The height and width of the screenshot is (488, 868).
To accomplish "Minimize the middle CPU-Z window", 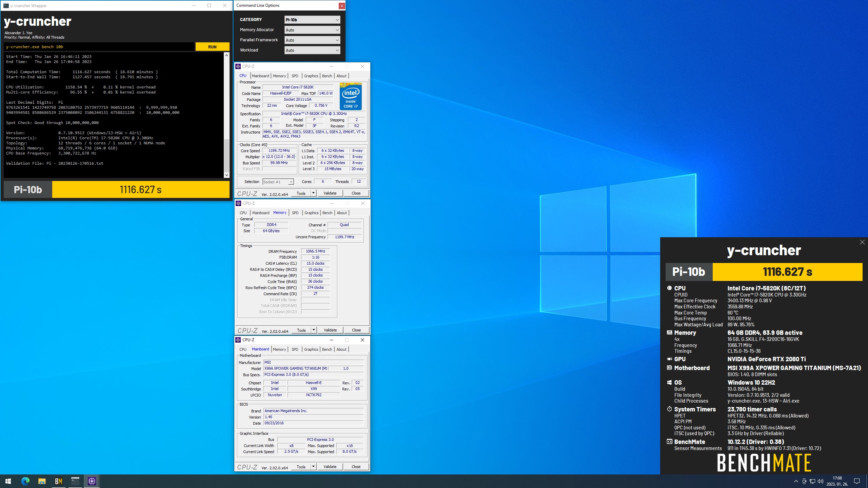I will (332, 203).
